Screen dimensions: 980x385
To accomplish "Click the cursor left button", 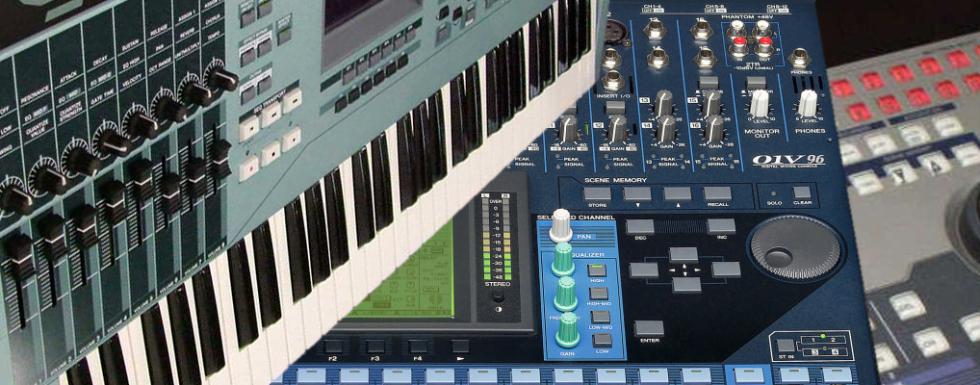I will (x=644, y=270).
